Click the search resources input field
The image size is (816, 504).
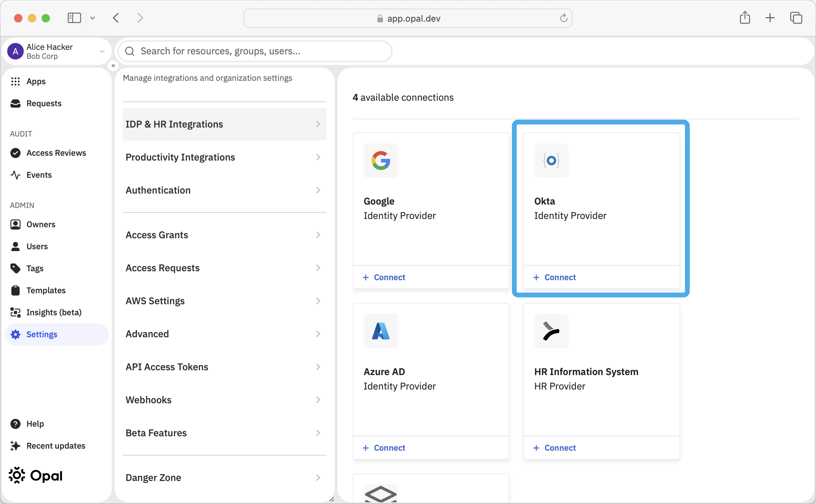pos(255,51)
